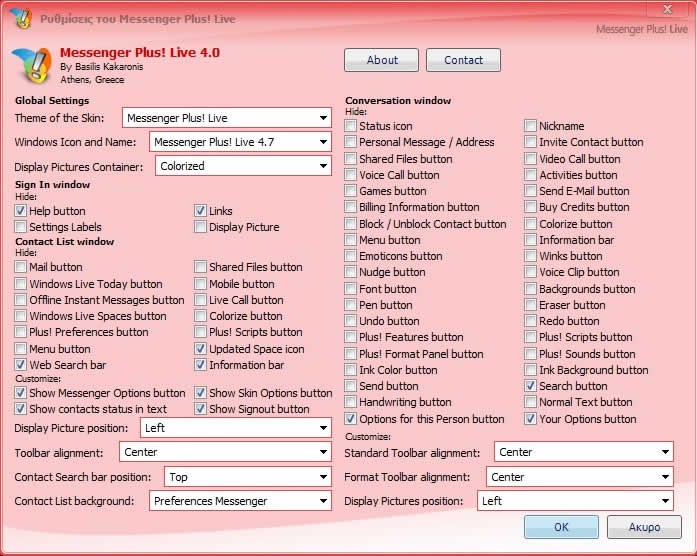Image resolution: width=697 pixels, height=556 pixels.
Task: Check Status icon checkbox
Action: [350, 126]
